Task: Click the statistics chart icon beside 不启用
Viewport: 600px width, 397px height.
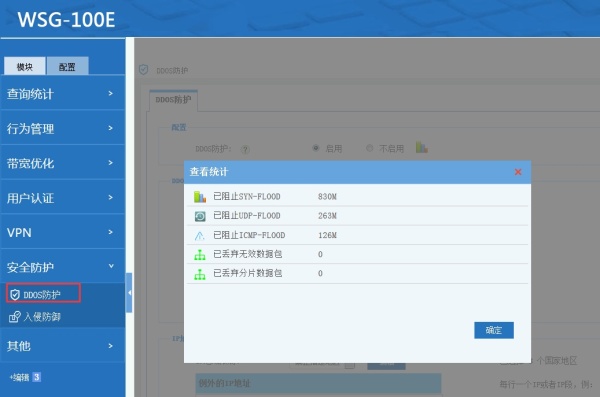Action: 421,147
